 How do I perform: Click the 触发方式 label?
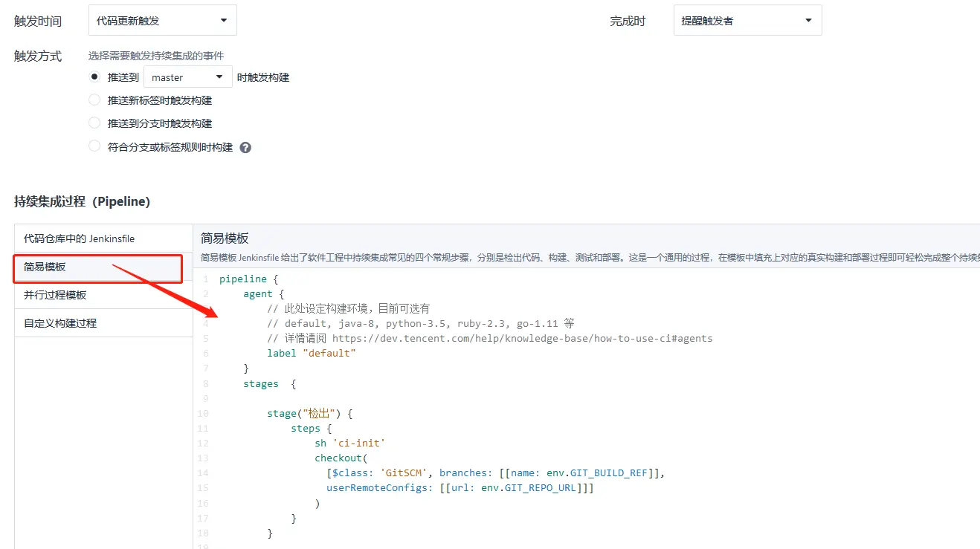38,56
